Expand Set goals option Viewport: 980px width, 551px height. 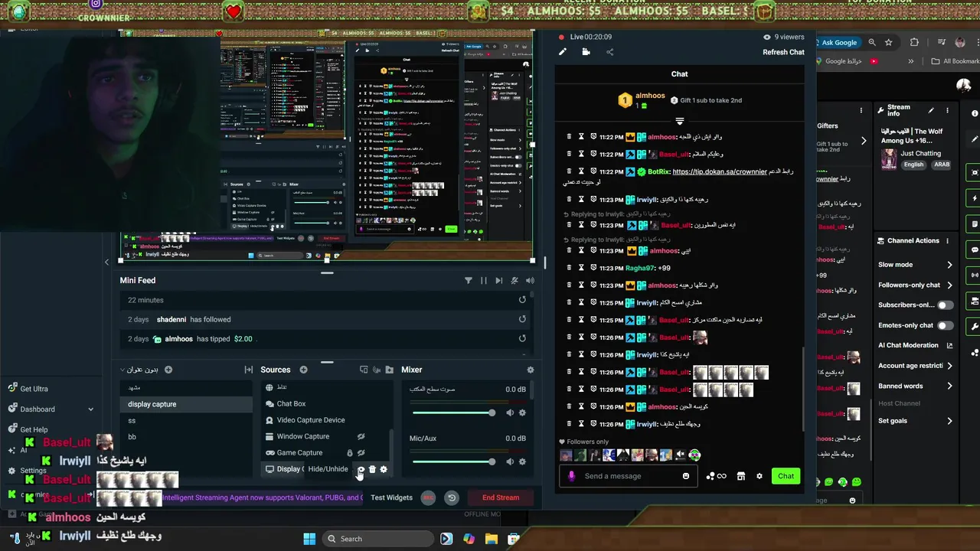click(916, 421)
